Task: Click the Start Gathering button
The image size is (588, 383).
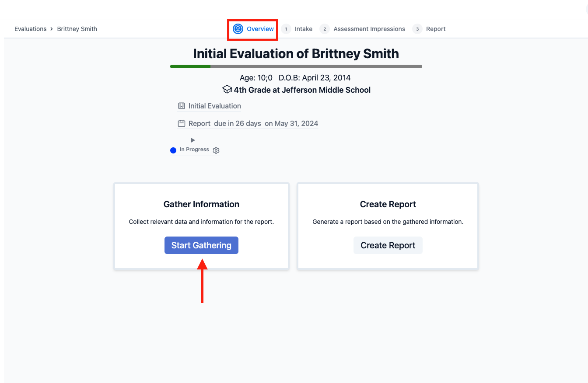Action: [201, 245]
